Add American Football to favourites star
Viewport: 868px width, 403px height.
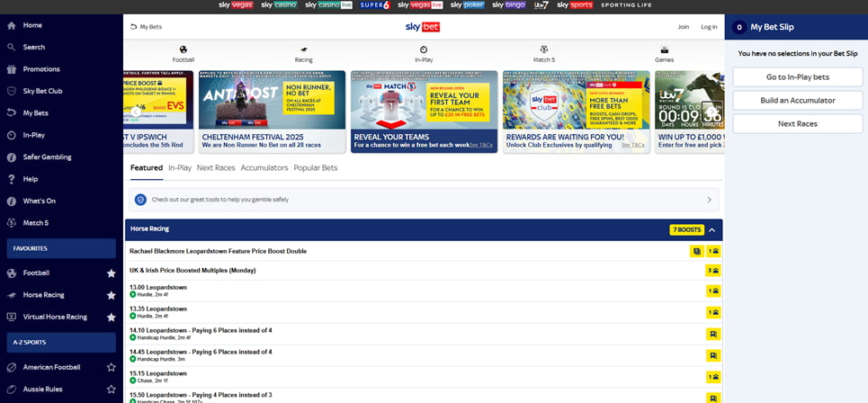coord(112,367)
